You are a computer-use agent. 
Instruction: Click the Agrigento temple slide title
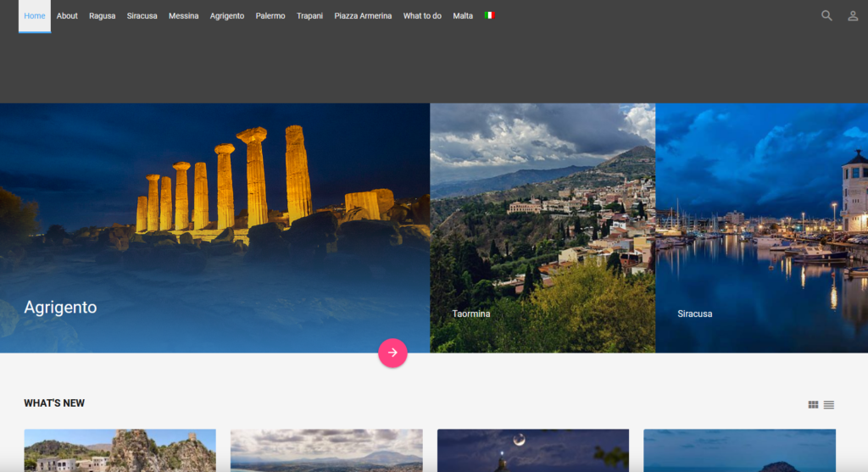click(60, 307)
